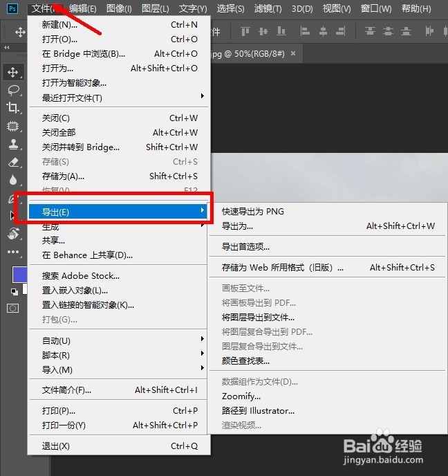Choose 存储为(A)... in the File menu
The width and height of the screenshot is (448, 476).
pyautogui.click(x=120, y=176)
